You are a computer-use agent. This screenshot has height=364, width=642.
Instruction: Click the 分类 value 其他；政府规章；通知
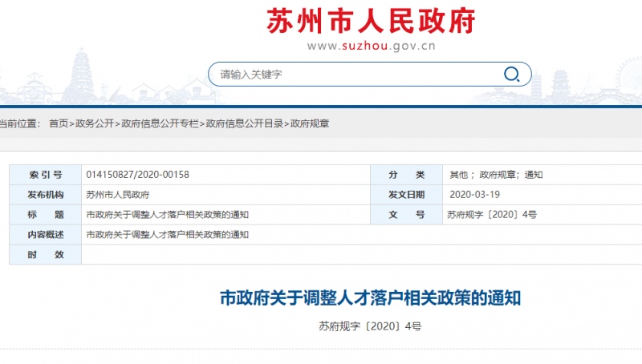(x=496, y=175)
